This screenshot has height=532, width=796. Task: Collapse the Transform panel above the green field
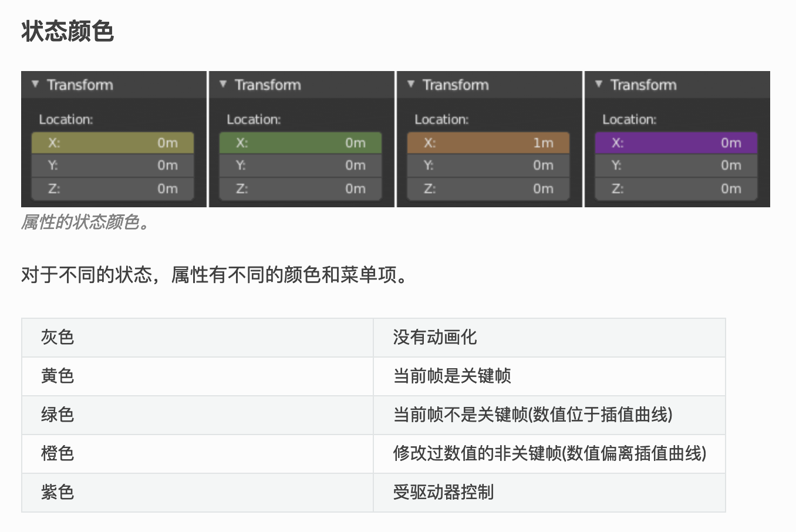point(223,85)
